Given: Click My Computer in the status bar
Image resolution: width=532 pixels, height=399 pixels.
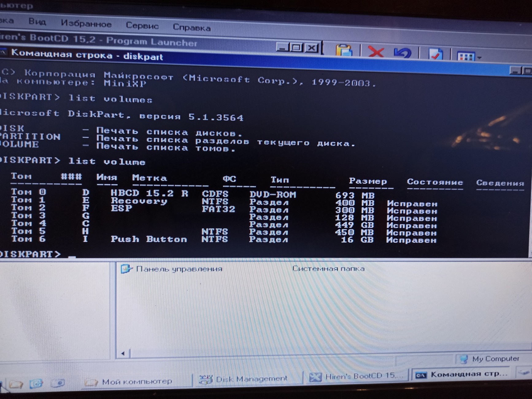Looking at the screenshot, I should [x=490, y=359].
